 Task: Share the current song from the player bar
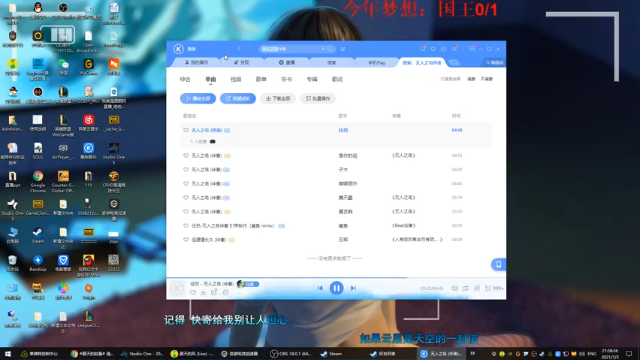click(x=214, y=292)
